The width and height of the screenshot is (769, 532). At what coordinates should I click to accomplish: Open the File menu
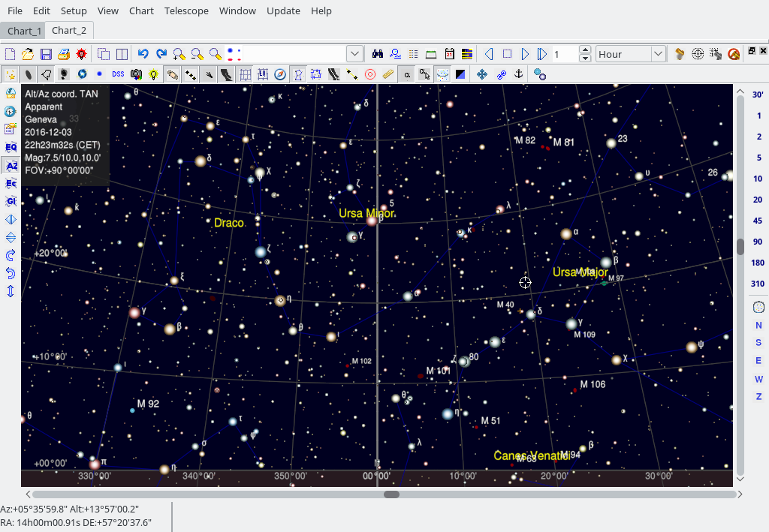[15, 11]
